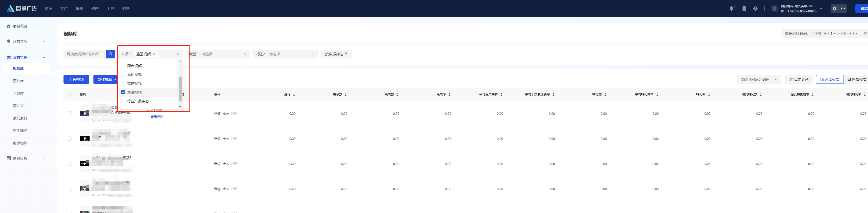Sort by 深度转化成本 column arrows

[813, 95]
